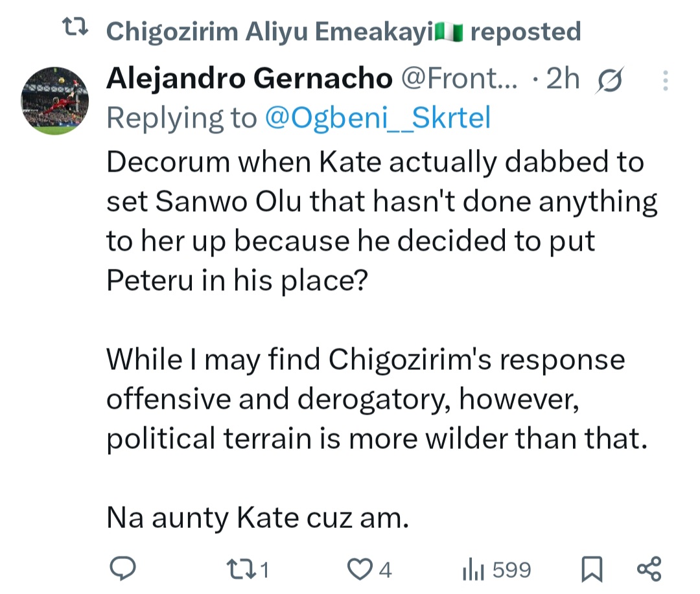Screen dimensions: 700x594
Task: Click the Alejandro Gernacho display name
Action: (x=249, y=80)
